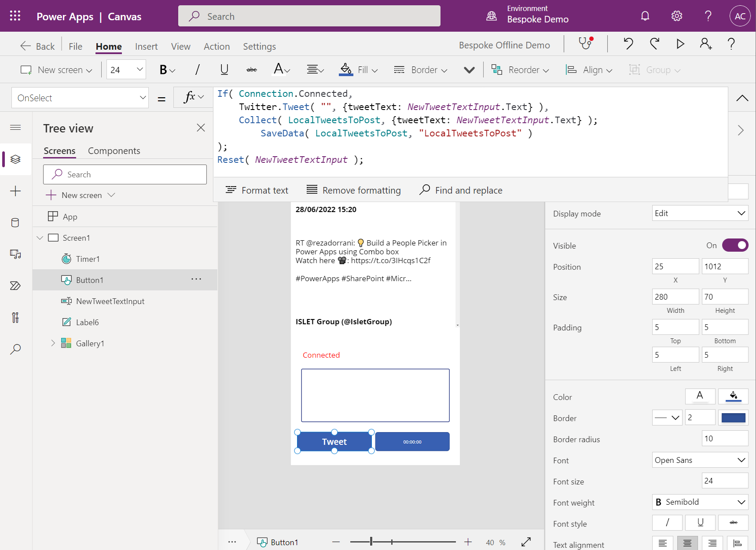Redo the last action
The height and width of the screenshot is (550, 756).
point(654,44)
